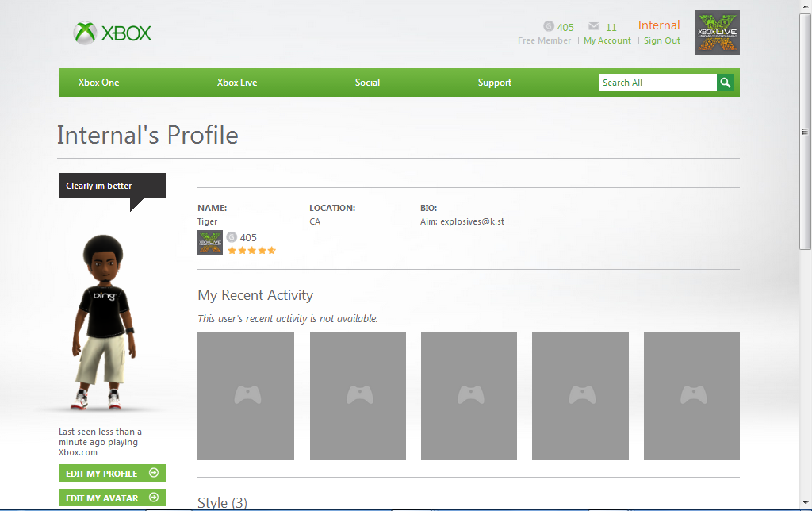Click the Edit My Profile button

(x=112, y=473)
